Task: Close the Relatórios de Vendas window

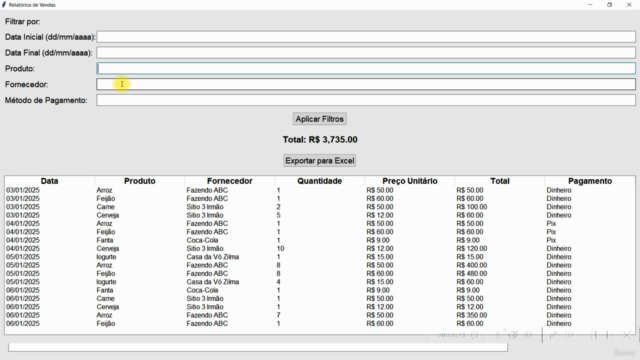Action: pyautogui.click(x=629, y=5)
